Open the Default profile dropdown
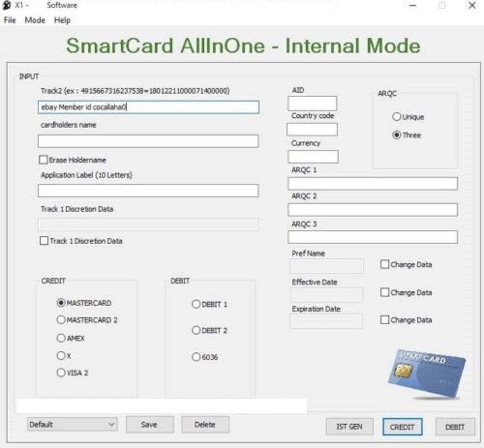 pyautogui.click(x=112, y=424)
